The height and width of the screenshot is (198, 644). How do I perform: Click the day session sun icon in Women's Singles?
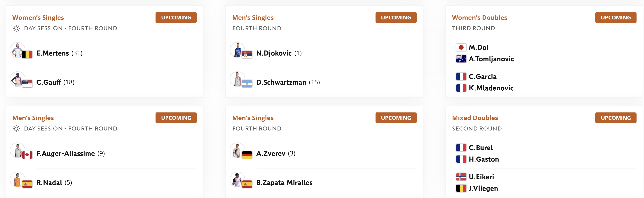click(16, 28)
